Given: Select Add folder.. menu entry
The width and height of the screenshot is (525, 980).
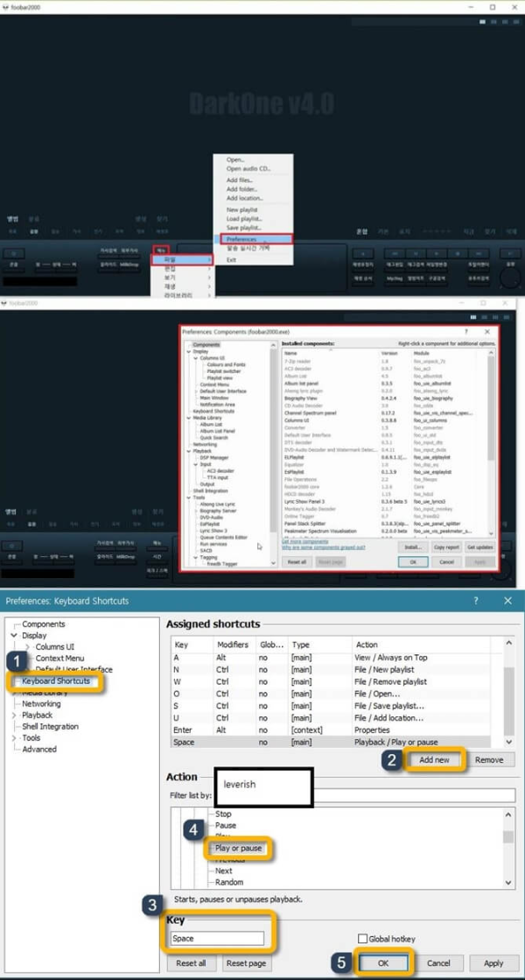Looking at the screenshot, I should pos(241,189).
